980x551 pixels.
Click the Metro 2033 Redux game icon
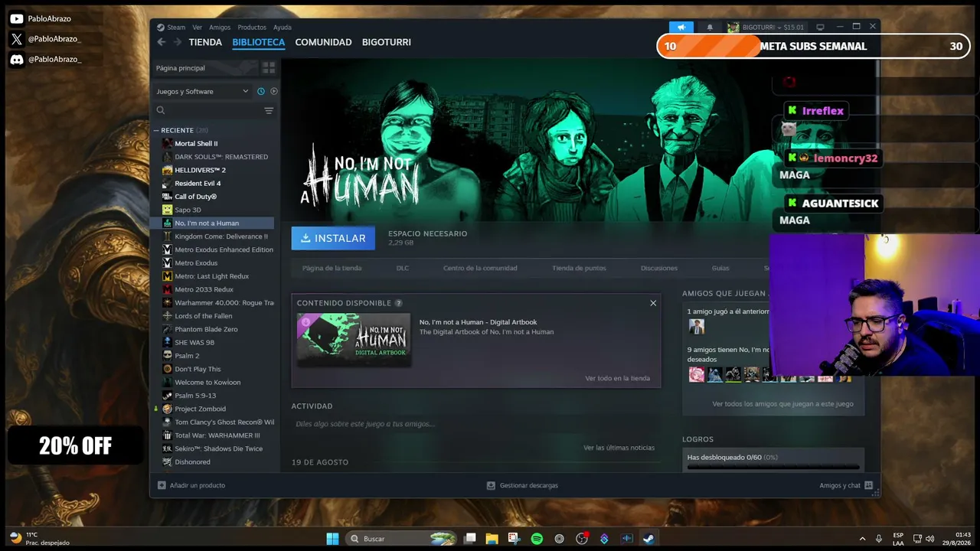pyautogui.click(x=167, y=289)
